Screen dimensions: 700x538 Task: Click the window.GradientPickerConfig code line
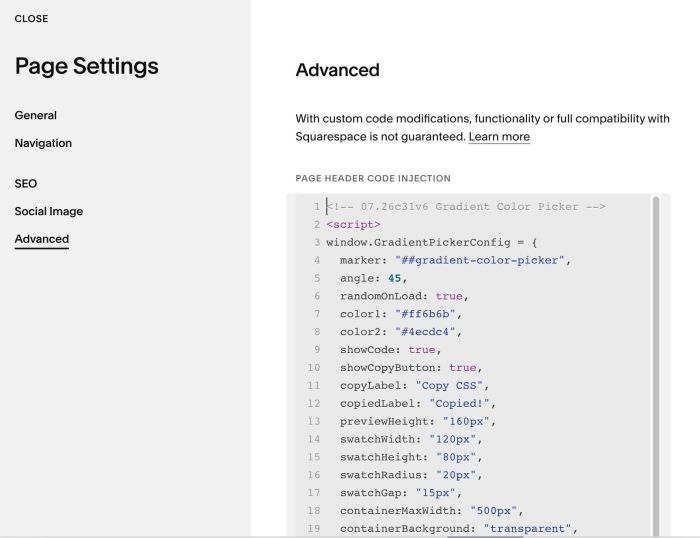click(432, 242)
